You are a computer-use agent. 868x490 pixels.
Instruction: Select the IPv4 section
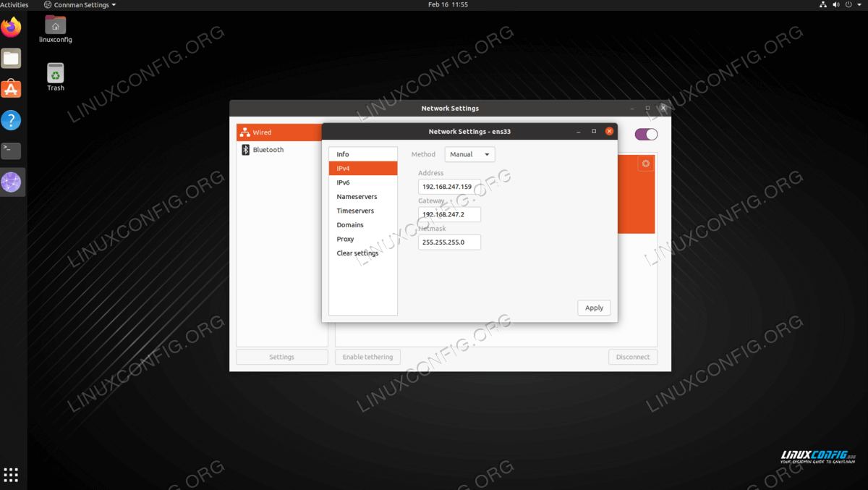(x=363, y=168)
